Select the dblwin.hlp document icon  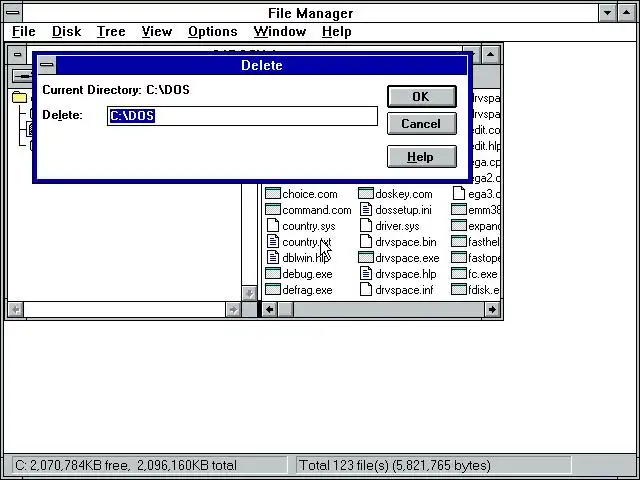[273, 258]
